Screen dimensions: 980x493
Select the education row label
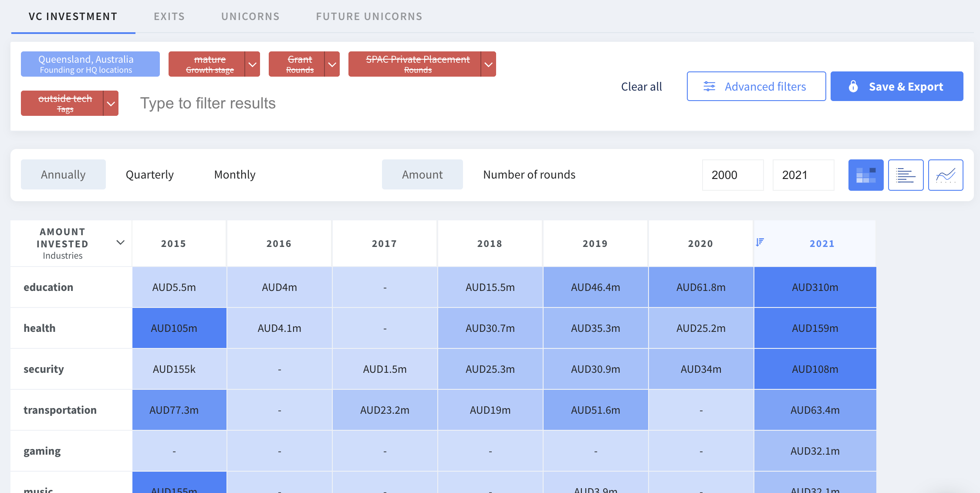[x=48, y=287]
